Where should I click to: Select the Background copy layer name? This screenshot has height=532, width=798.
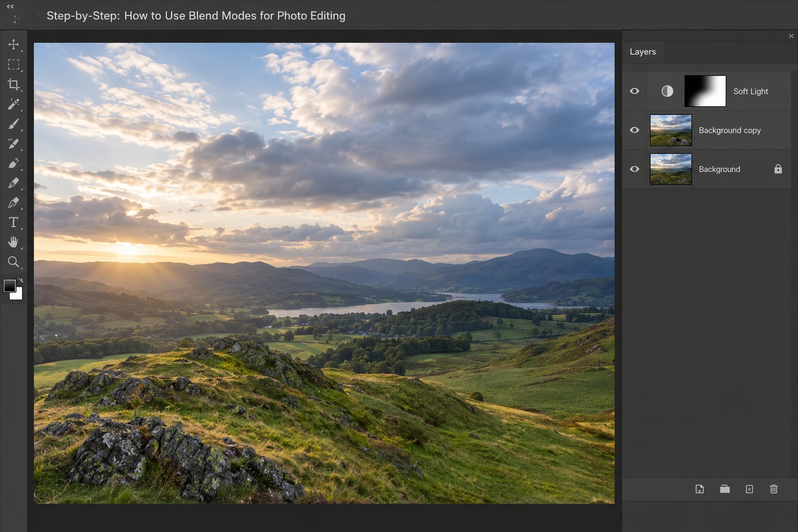pos(729,130)
